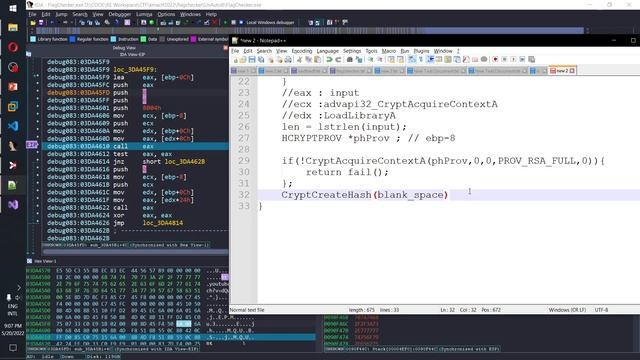
Task: Open the Local Windows debugger dropdown
Action: point(270,22)
